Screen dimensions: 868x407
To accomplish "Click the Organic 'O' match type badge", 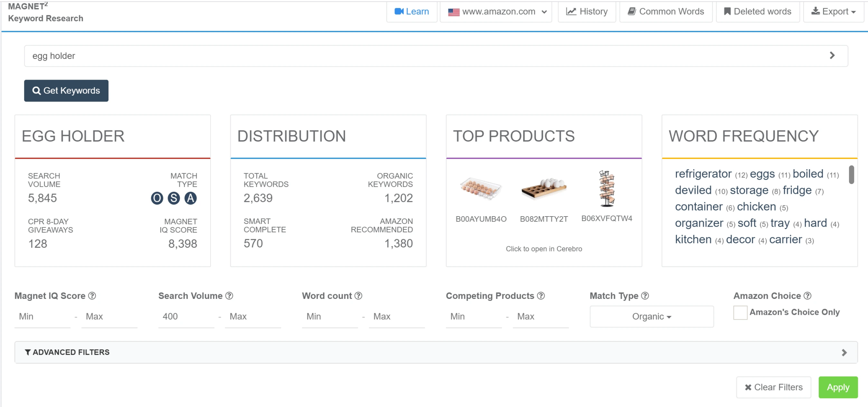I will [x=157, y=198].
